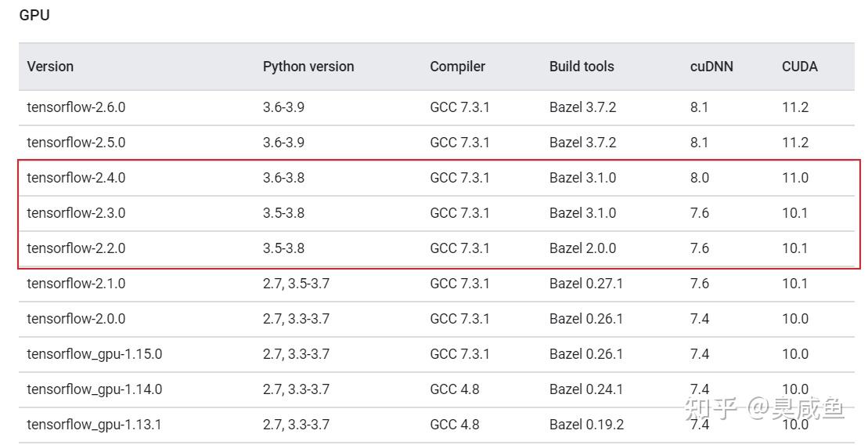Click the CUDA column header
Viewport: 868px width, 445px height.
tap(799, 67)
